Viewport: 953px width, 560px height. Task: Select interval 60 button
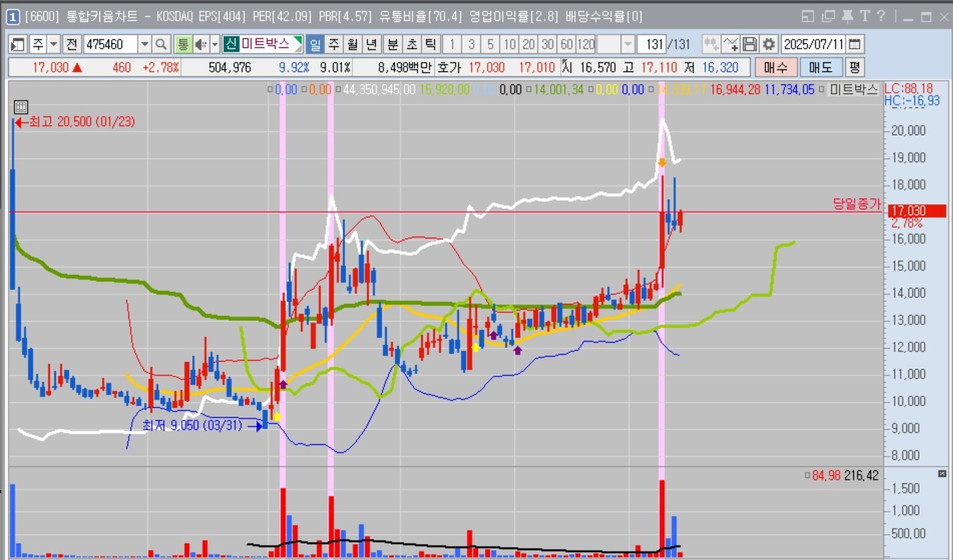pos(567,45)
